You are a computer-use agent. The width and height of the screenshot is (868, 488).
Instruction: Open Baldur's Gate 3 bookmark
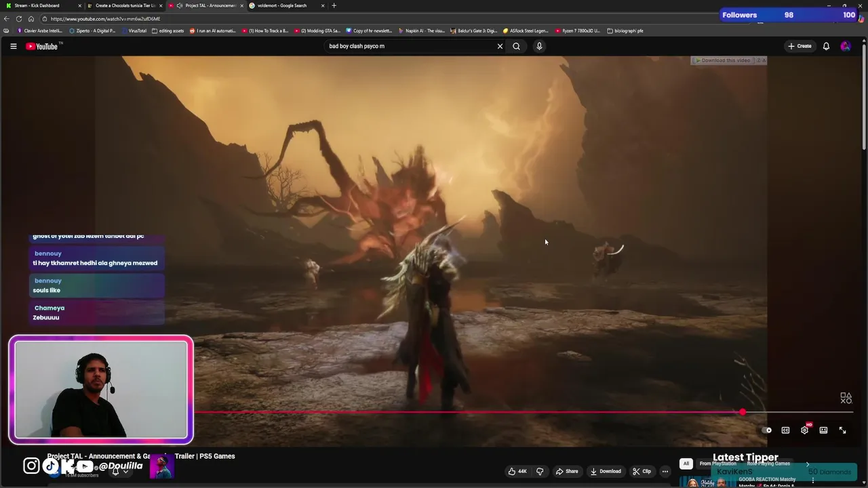tap(474, 30)
